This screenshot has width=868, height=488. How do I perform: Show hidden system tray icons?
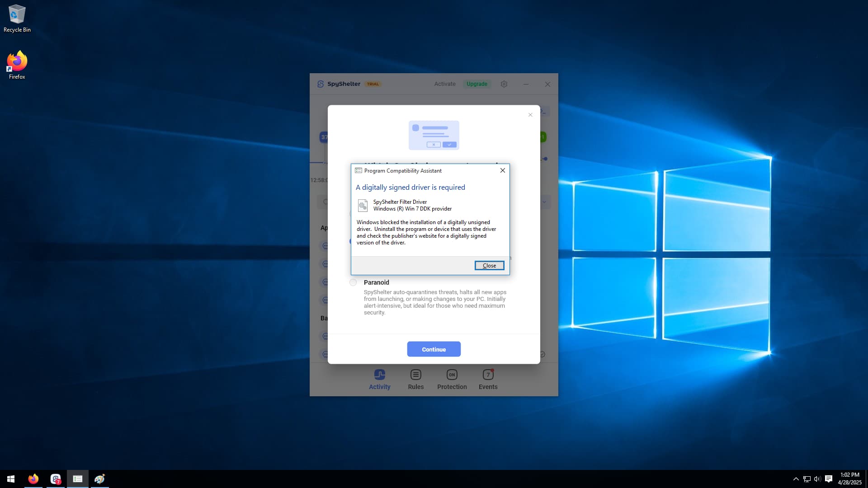coord(796,479)
